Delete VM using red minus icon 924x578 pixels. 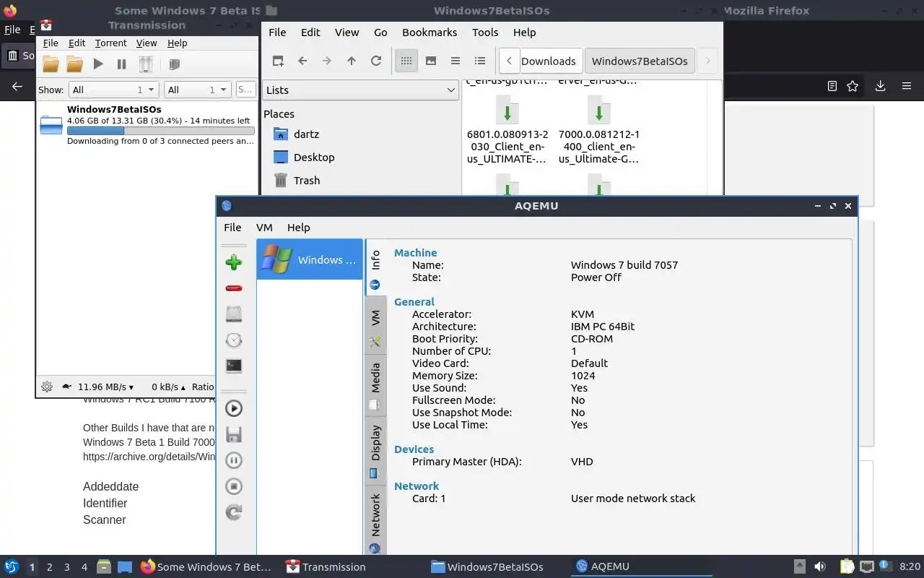pyautogui.click(x=233, y=288)
